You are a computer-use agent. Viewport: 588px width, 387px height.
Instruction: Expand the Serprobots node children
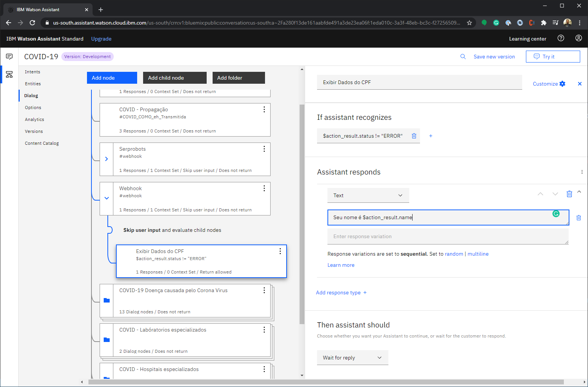(107, 159)
